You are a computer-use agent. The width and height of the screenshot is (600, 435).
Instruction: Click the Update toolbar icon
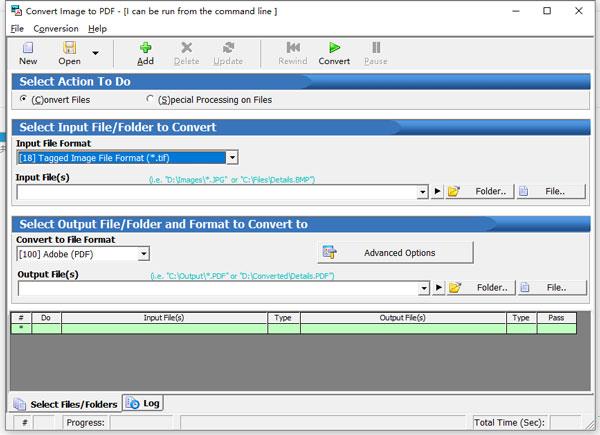tap(228, 48)
